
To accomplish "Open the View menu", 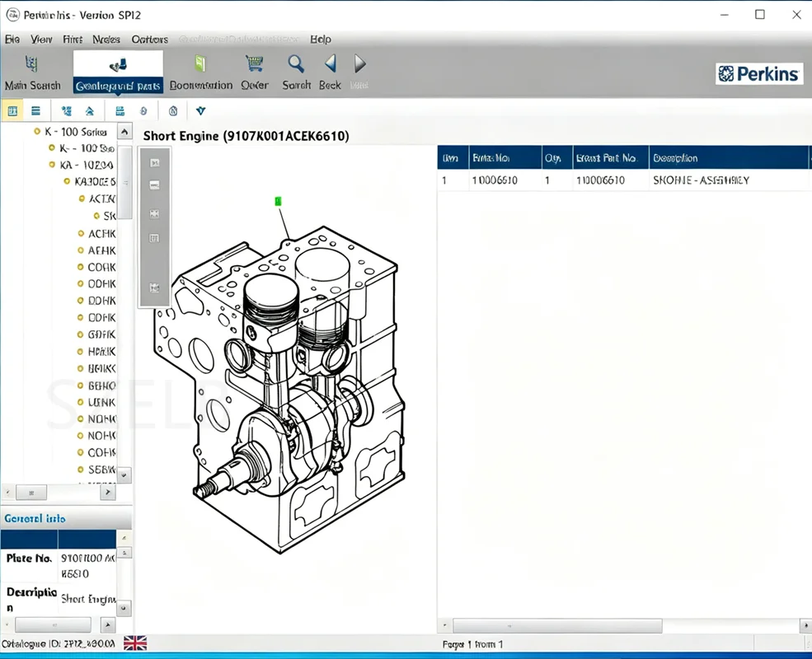I will coord(41,40).
